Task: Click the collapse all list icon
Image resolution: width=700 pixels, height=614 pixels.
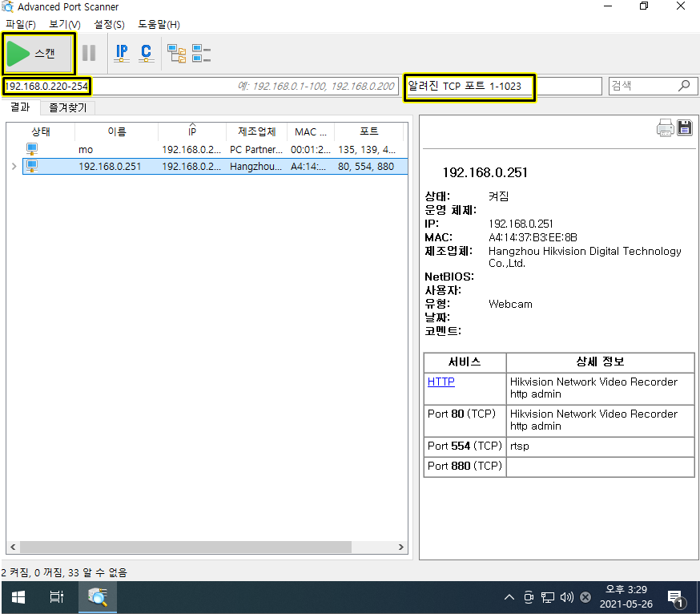Action: 201,53
